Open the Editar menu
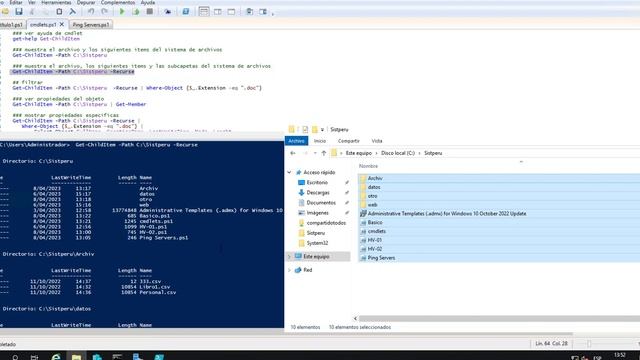Image resolution: width=640 pixels, height=360 pixels. (16, 2)
